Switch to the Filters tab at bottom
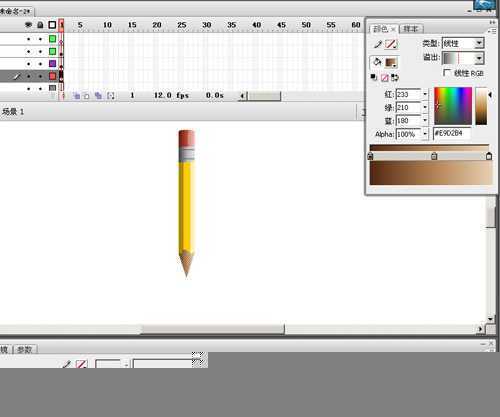Image resolution: width=500 pixels, height=417 pixels. [4, 349]
